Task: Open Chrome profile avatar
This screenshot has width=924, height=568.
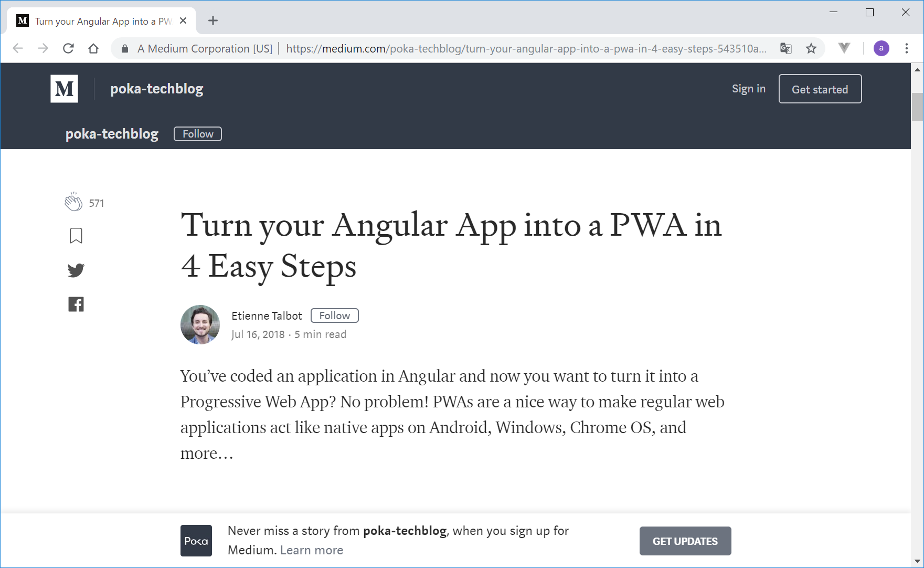Action: tap(881, 48)
